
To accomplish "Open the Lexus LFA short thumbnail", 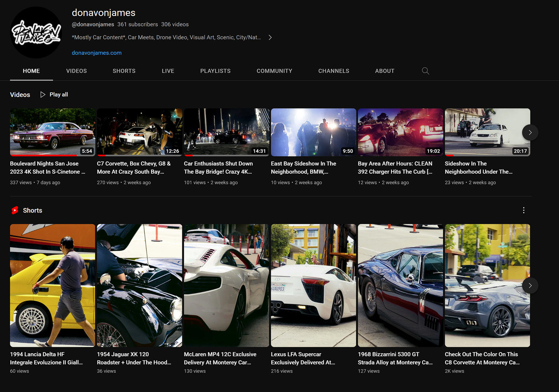I will 313,285.
